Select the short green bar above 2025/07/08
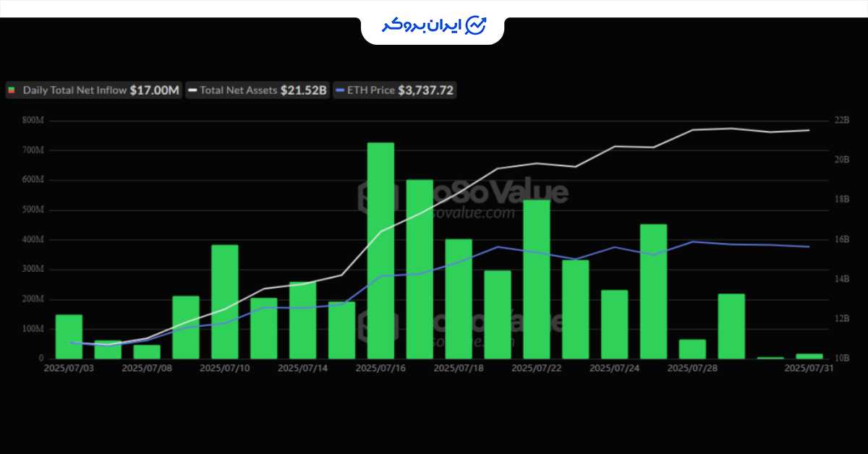868x454 pixels. pos(147,351)
